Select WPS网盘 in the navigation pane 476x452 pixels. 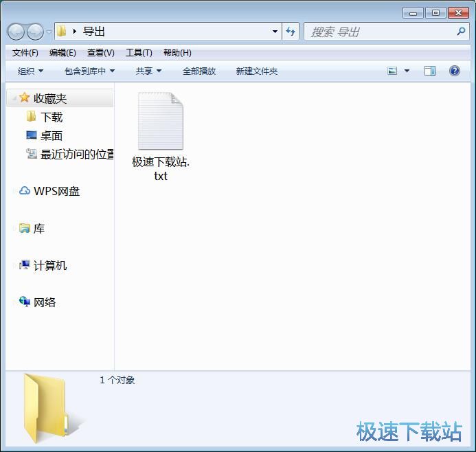(x=56, y=191)
